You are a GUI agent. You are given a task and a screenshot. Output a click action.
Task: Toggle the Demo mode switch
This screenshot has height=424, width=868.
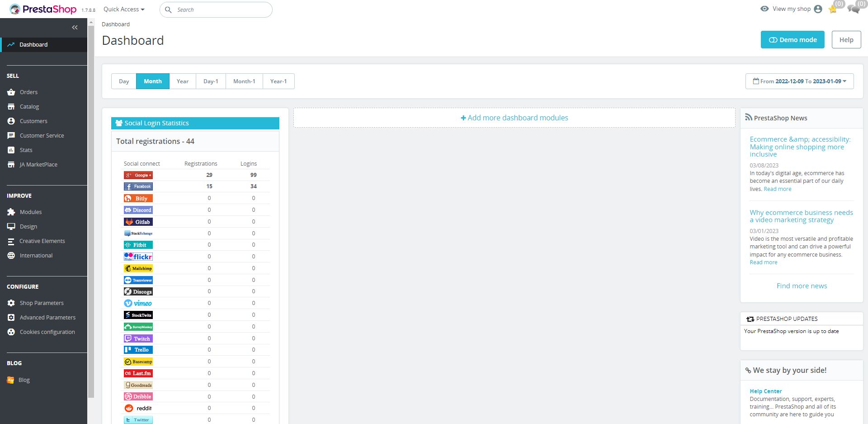(x=793, y=40)
